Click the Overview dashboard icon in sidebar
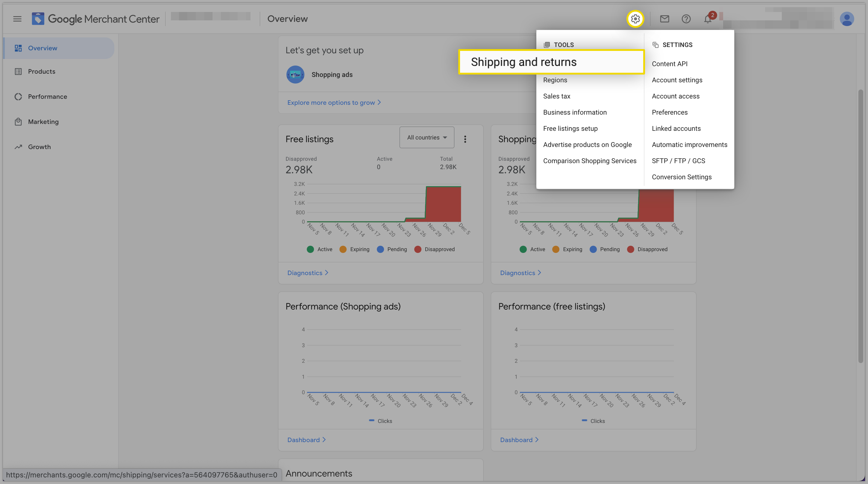 (18, 48)
